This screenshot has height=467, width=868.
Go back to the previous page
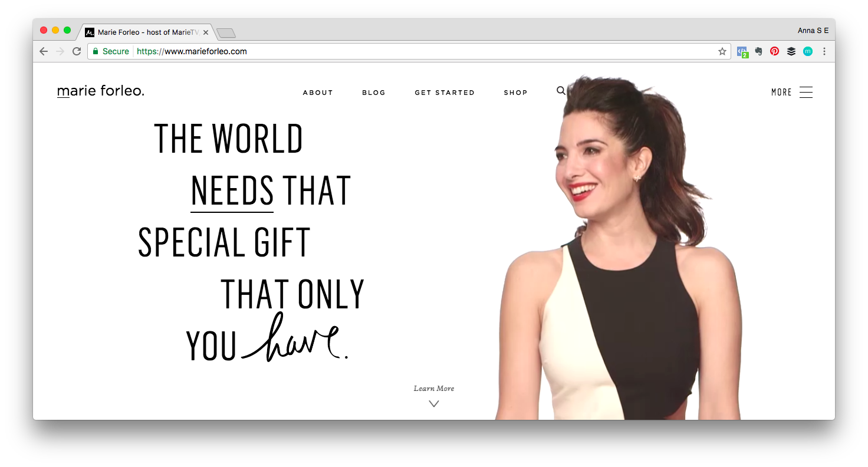point(44,51)
